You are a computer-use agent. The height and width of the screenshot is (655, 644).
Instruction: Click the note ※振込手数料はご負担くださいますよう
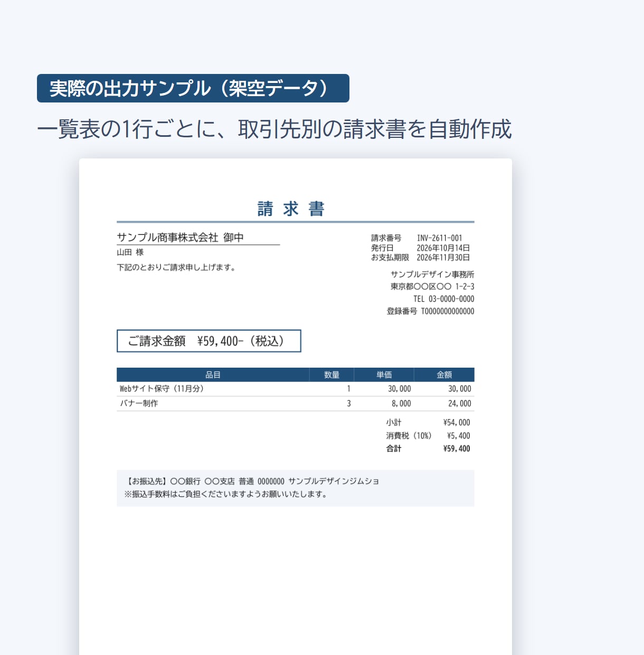(x=226, y=494)
